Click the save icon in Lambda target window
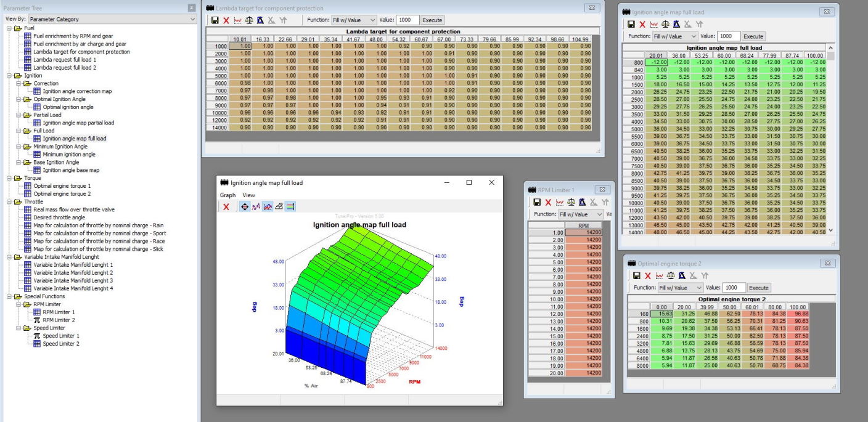The width and height of the screenshot is (868, 422). pos(215,20)
